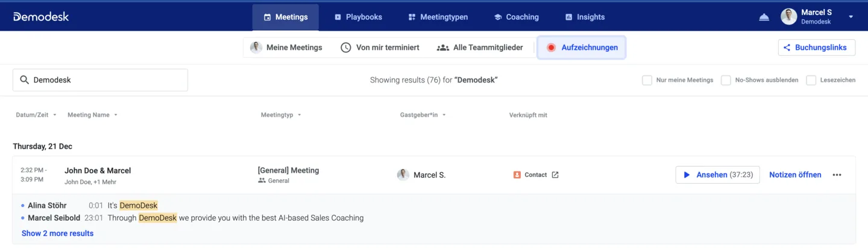Sort by Datum/Zeit column
The image size is (868, 251).
click(x=36, y=115)
